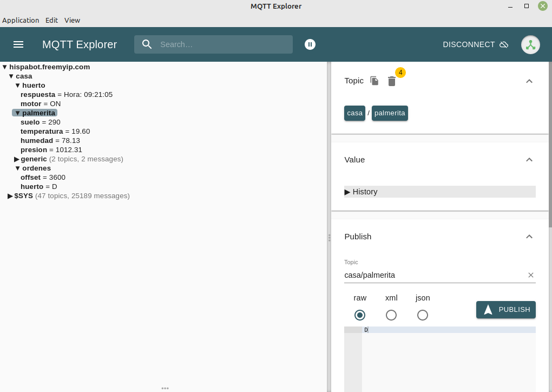The image size is (552, 392).
Task: Collapse the Publish panel chevron
Action: pos(529,237)
